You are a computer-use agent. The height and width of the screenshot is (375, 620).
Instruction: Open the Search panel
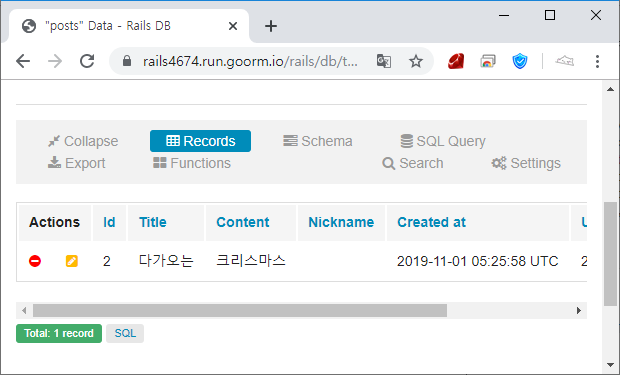point(413,163)
